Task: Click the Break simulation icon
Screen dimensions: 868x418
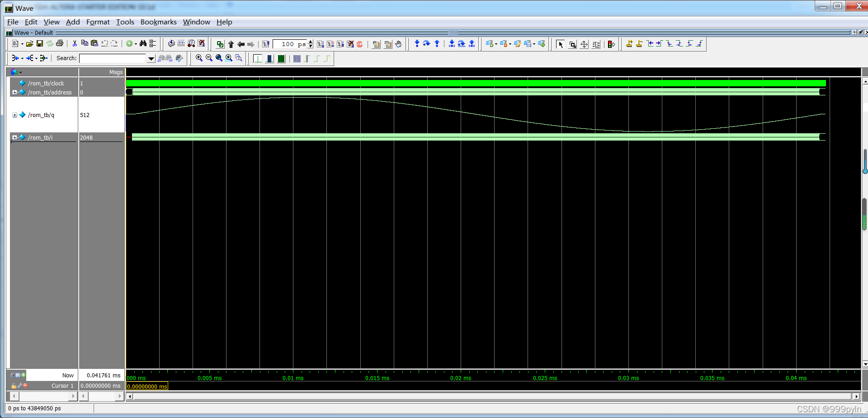Action: [x=350, y=44]
